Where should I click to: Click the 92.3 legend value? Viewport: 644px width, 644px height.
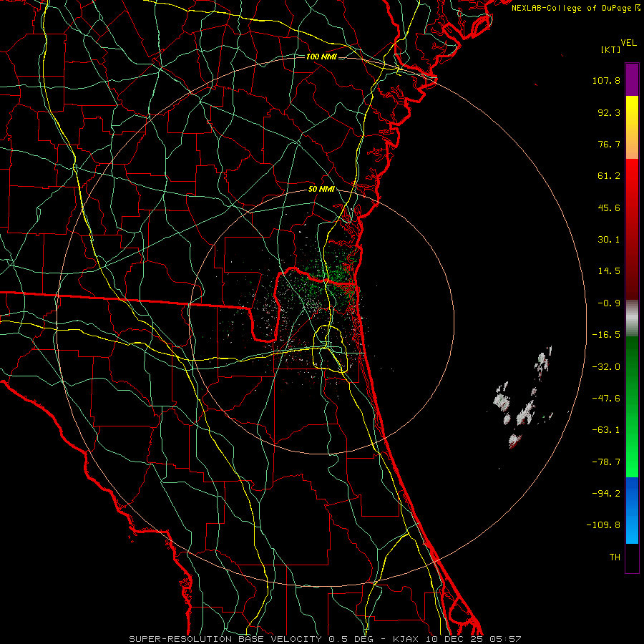point(609,112)
